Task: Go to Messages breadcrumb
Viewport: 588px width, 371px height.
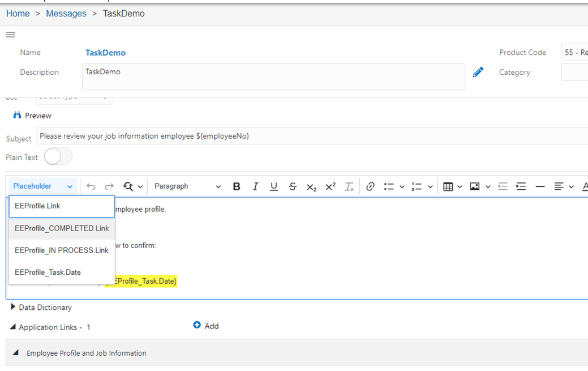Action: point(66,14)
